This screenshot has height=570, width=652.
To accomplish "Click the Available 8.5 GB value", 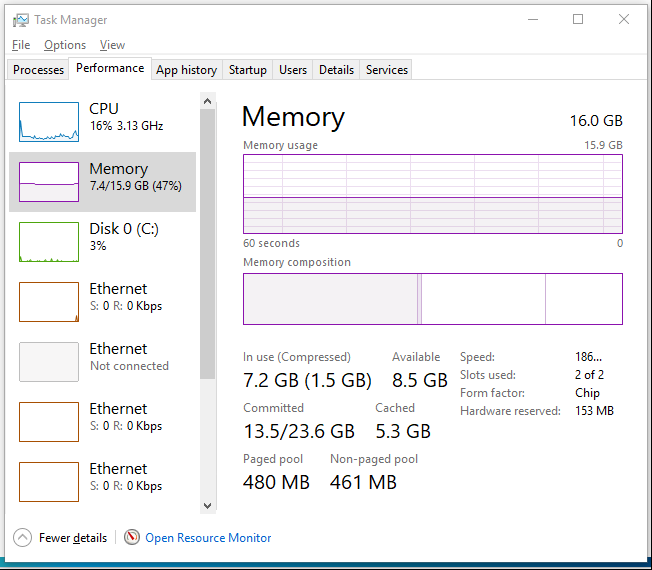I will pos(420,380).
